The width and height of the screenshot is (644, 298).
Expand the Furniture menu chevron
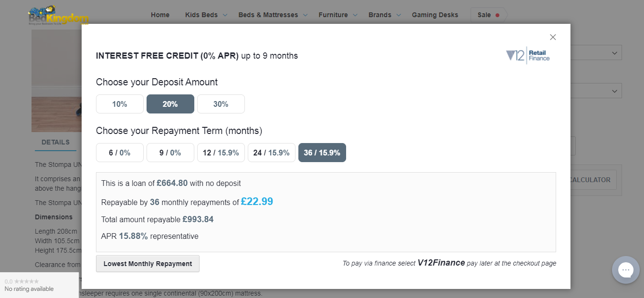[x=355, y=15]
